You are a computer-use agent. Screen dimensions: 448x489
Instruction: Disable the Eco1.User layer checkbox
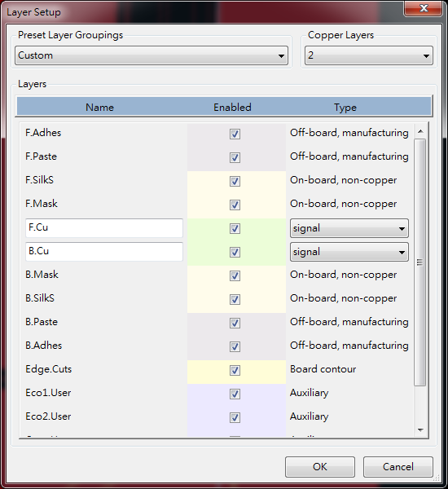tap(235, 394)
